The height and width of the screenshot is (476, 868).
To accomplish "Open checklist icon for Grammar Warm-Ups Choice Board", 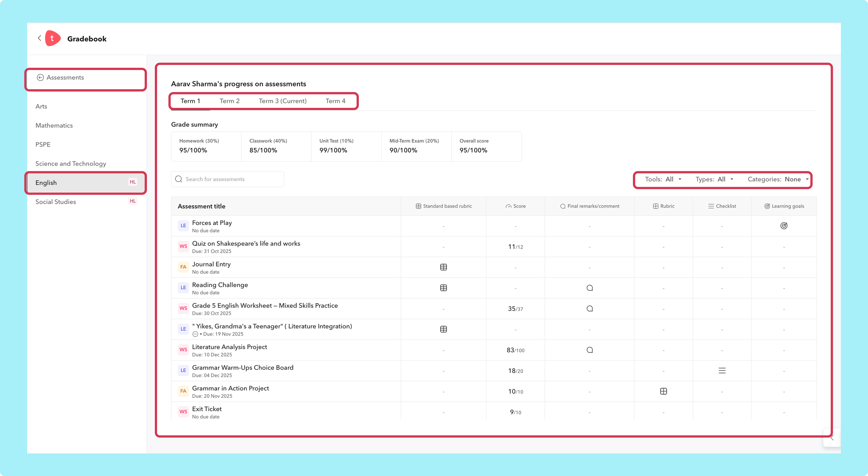I will [x=722, y=371].
